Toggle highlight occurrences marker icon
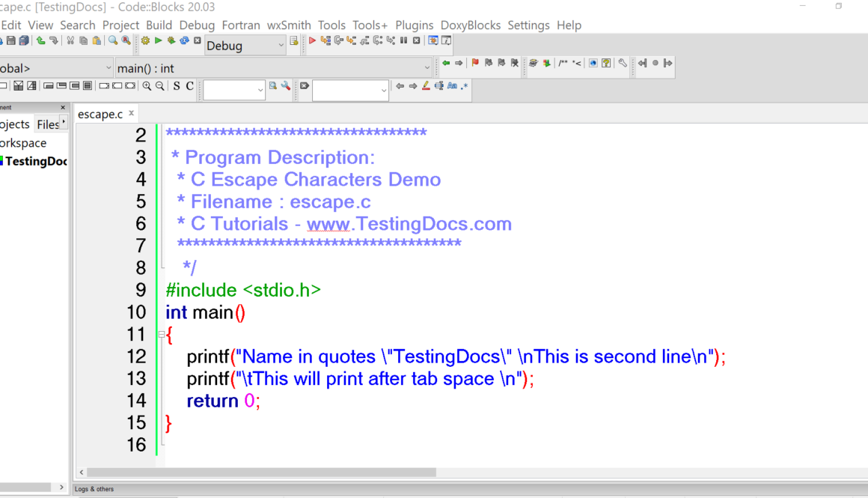The width and height of the screenshot is (868, 498). (426, 86)
